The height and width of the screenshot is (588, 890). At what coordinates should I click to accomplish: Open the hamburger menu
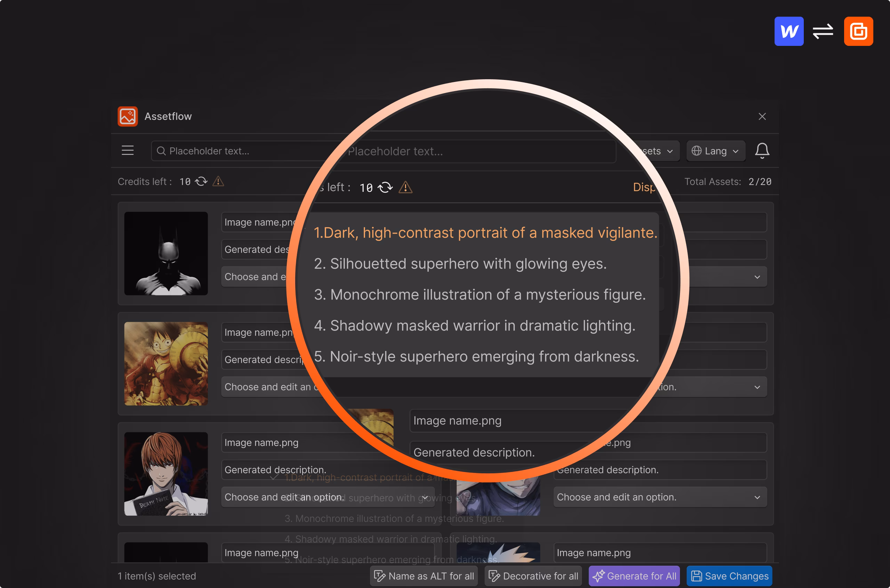128,151
